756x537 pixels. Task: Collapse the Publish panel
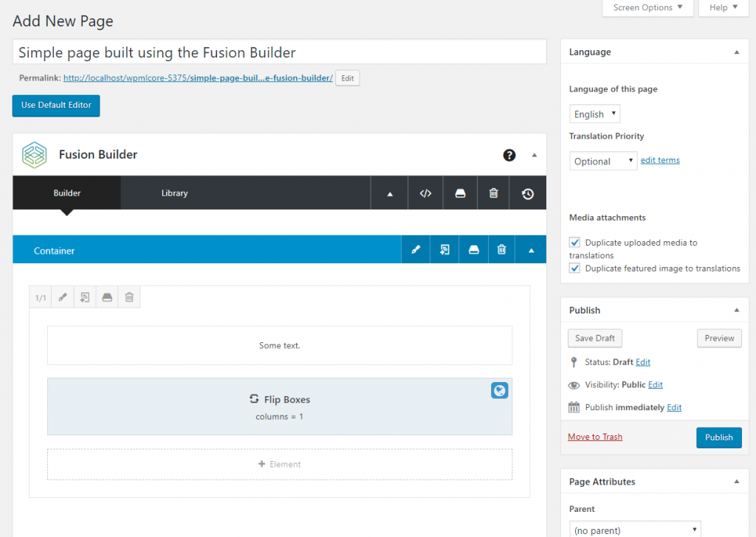pos(737,310)
